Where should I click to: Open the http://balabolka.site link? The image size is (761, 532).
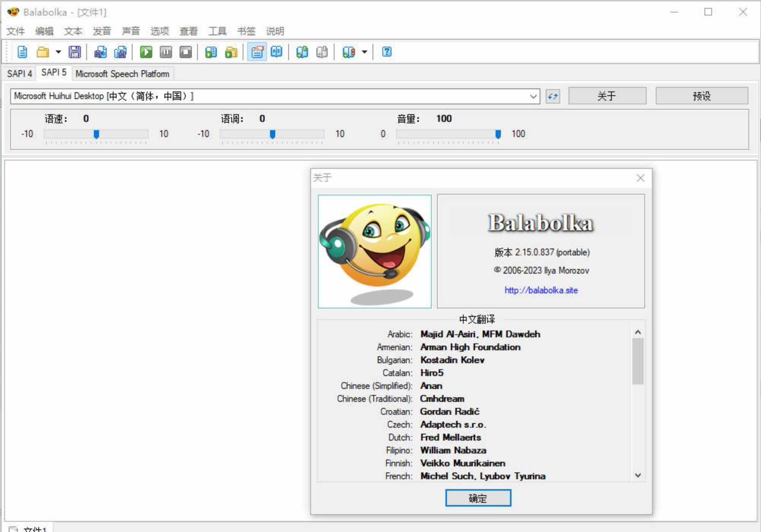tap(541, 290)
